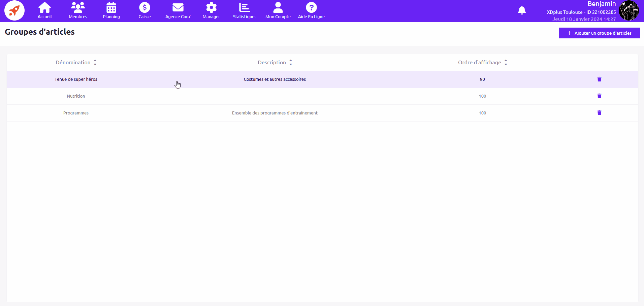Select the Programmes row name
644x306 pixels.
click(x=76, y=113)
